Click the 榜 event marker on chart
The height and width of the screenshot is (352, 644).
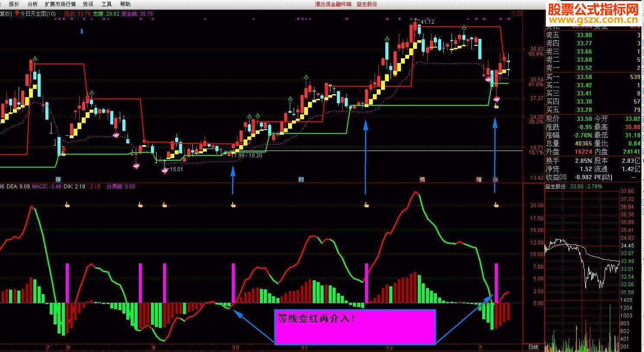pos(423,179)
